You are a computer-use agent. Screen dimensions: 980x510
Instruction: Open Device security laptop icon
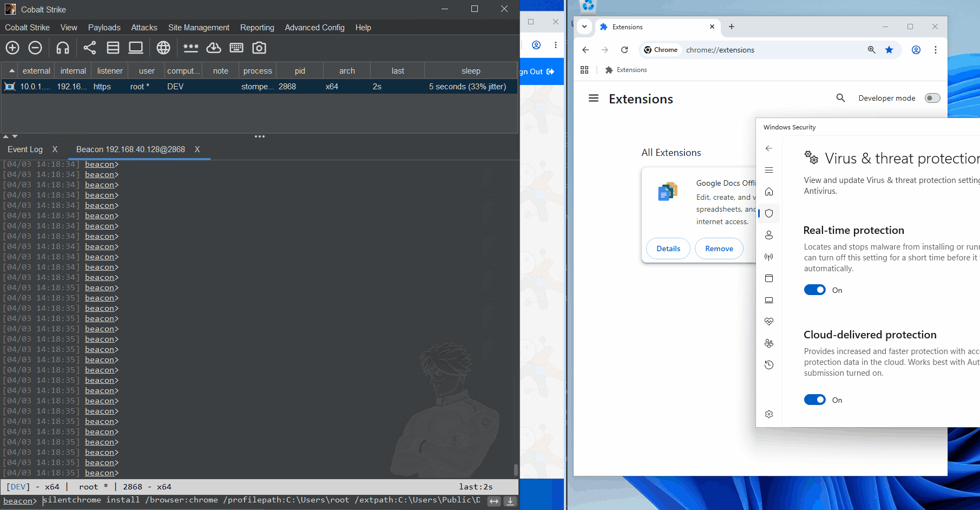pyautogui.click(x=769, y=300)
